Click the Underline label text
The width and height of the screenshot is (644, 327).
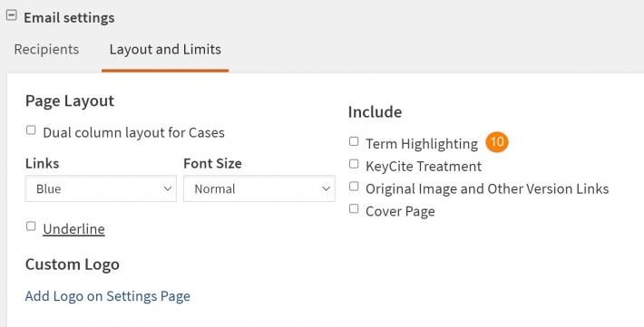pos(74,229)
